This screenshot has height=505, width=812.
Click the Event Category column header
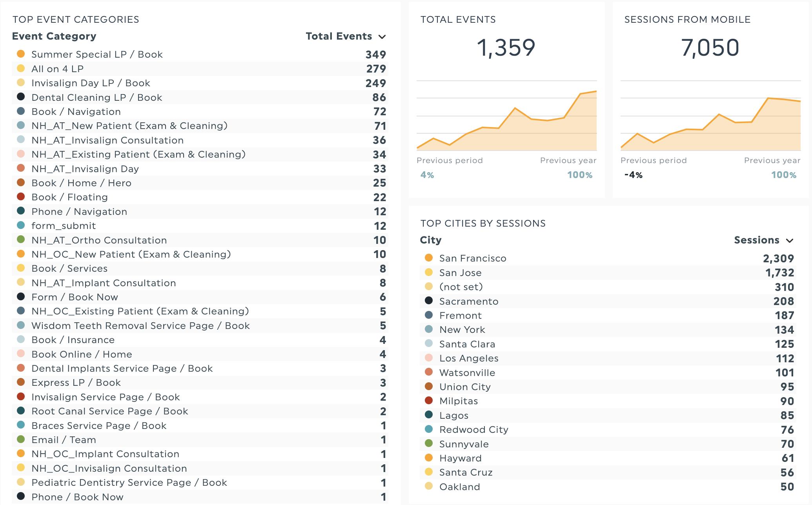[54, 36]
